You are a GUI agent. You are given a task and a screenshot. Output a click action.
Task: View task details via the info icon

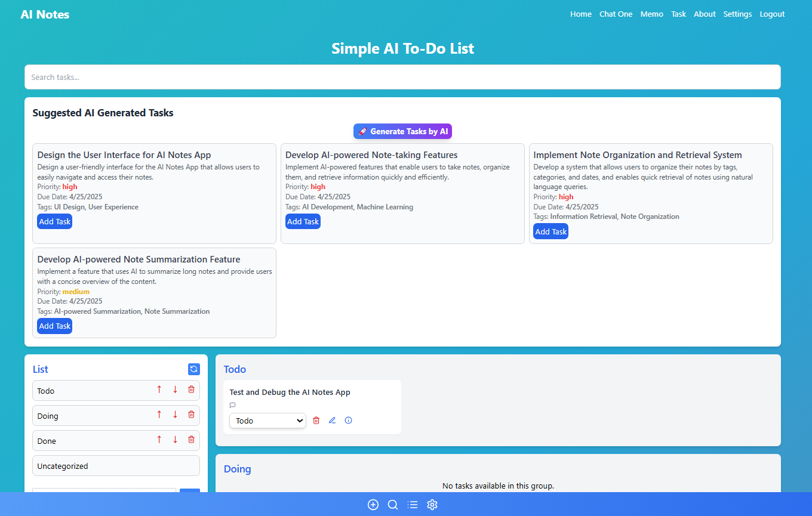[348, 420]
